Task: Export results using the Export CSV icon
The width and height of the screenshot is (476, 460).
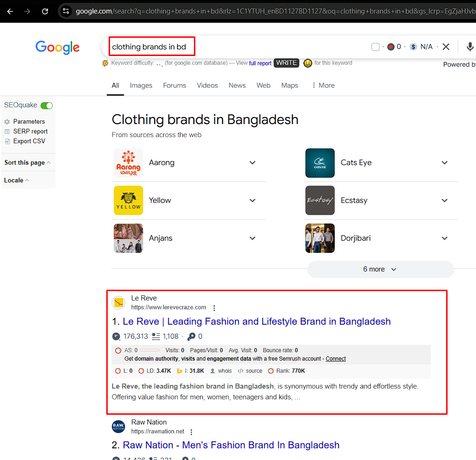Action: (x=7, y=140)
